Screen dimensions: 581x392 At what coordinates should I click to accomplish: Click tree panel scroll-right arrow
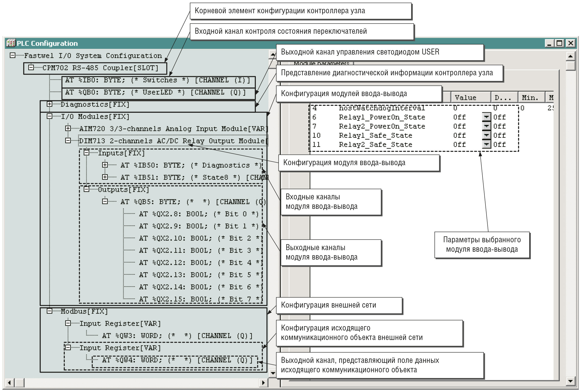[263, 382]
